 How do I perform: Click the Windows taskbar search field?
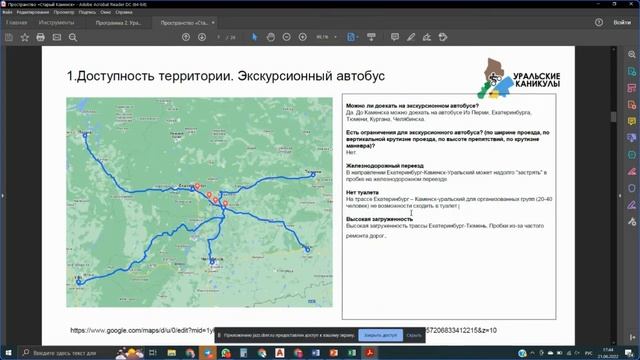[65, 353]
